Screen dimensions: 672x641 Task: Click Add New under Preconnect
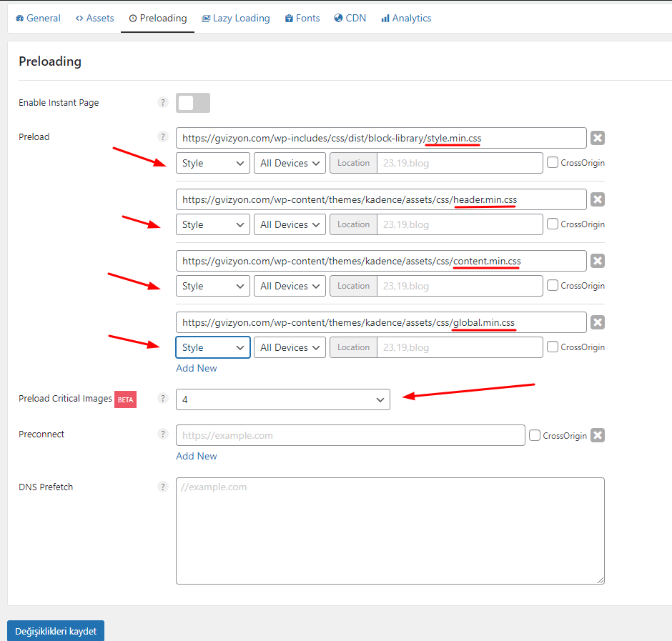coord(197,456)
